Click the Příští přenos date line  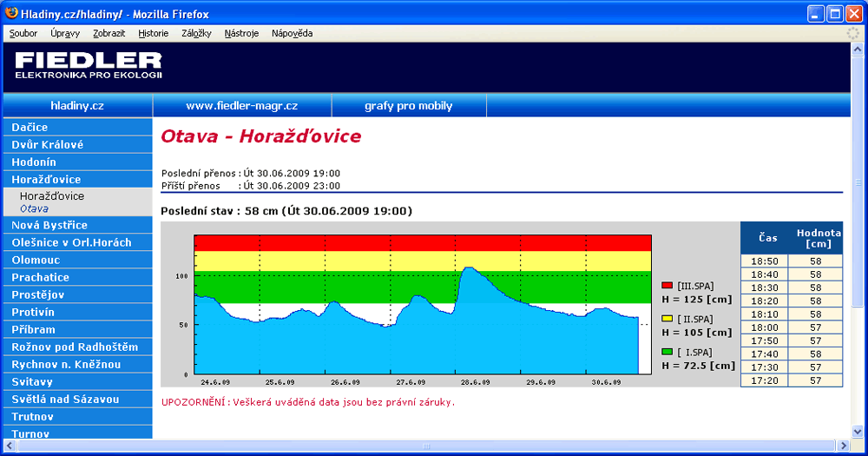[251, 186]
